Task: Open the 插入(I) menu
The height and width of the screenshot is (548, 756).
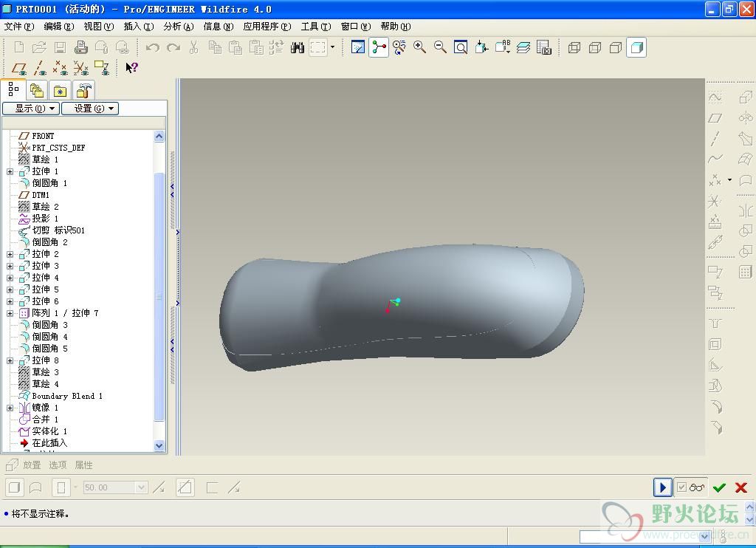Action: 139,27
